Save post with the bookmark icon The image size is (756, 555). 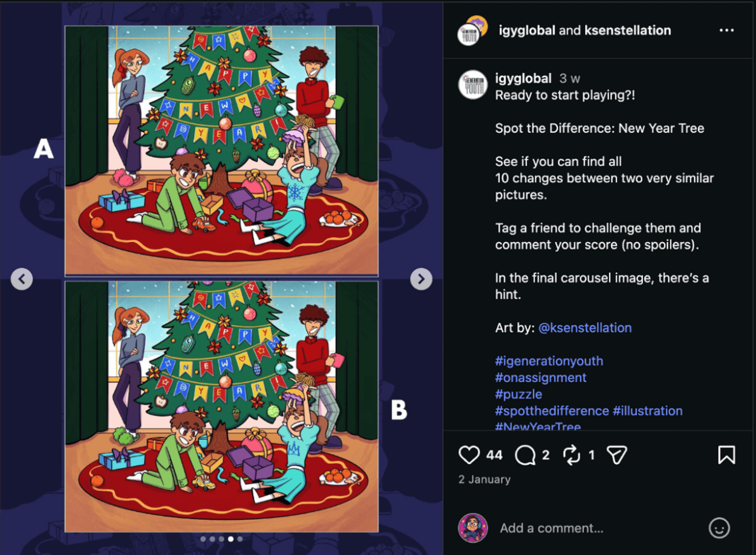[726, 455]
